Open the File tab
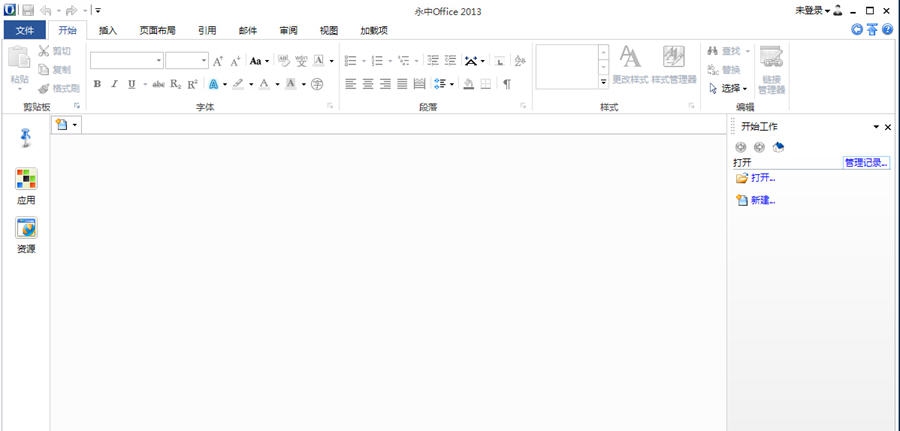 (x=25, y=30)
